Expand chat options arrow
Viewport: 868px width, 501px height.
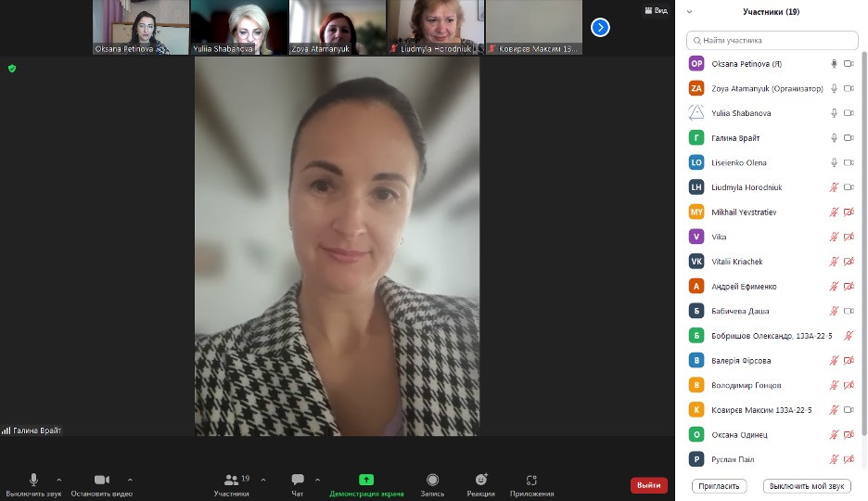[x=318, y=480]
